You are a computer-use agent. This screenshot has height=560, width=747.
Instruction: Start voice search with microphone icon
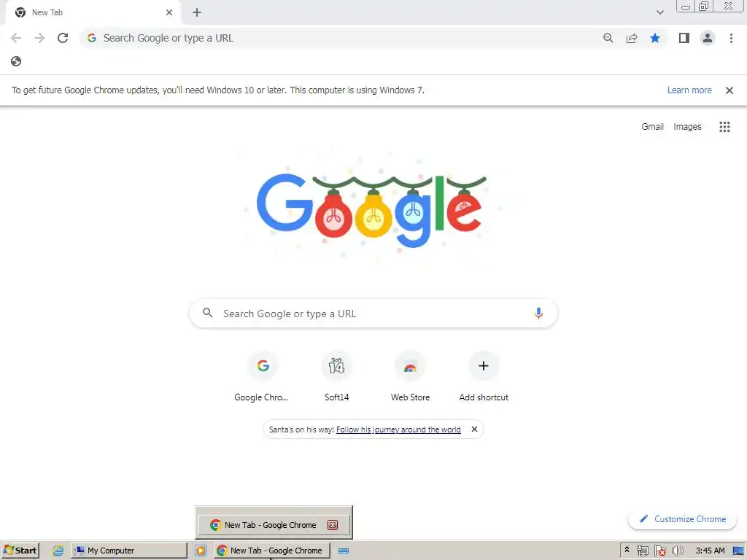click(538, 314)
